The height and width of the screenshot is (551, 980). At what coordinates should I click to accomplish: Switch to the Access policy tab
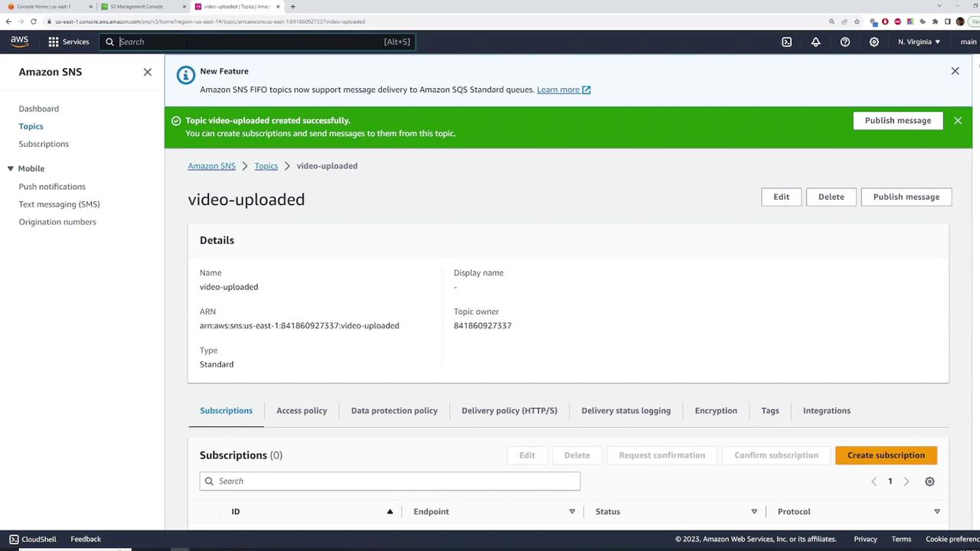(302, 411)
